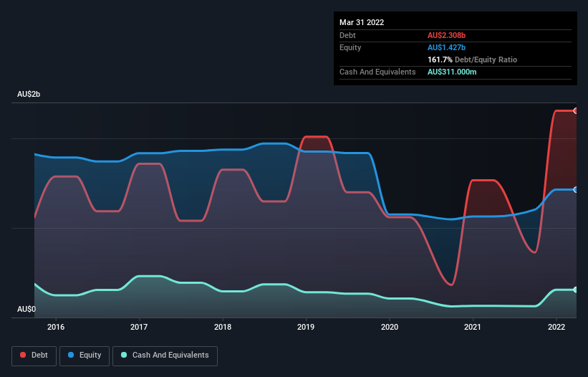Click the AU$2b y-axis label
Screen dimensions: 588x377
pyautogui.click(x=29, y=94)
